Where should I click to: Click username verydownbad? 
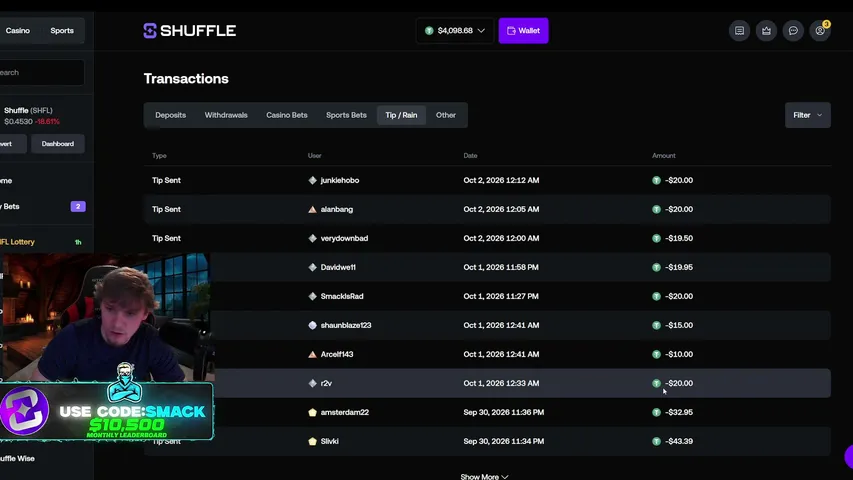click(x=344, y=238)
